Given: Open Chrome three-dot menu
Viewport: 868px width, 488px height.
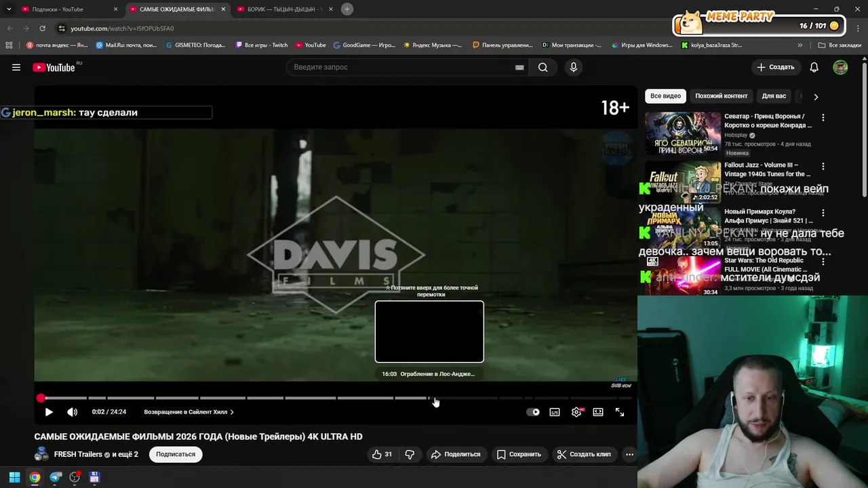Looking at the screenshot, I should 858,28.
